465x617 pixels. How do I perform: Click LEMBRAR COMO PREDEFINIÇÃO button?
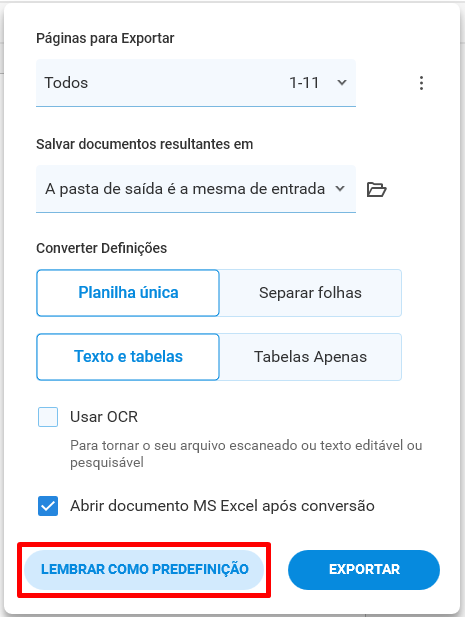tap(144, 569)
